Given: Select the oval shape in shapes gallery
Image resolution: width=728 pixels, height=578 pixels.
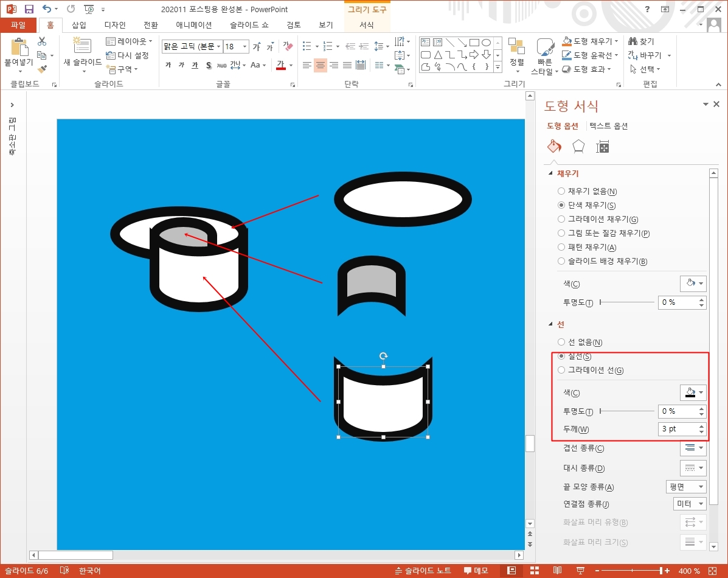Looking at the screenshot, I should pyautogui.click(x=486, y=42).
